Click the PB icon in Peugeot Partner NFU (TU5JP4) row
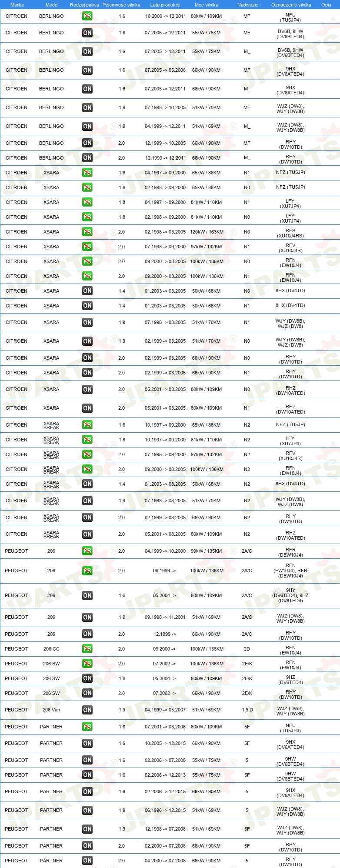The width and height of the screenshot is (340, 868). [87, 727]
